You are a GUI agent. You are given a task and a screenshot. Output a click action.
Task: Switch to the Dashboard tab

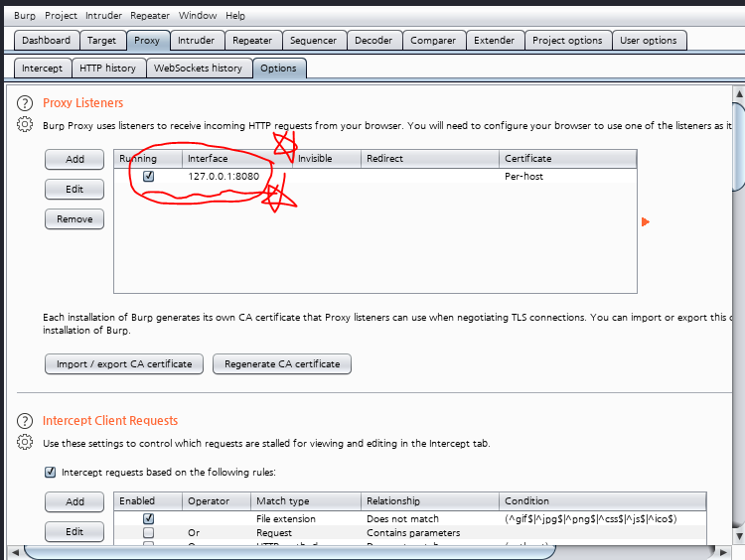46,41
